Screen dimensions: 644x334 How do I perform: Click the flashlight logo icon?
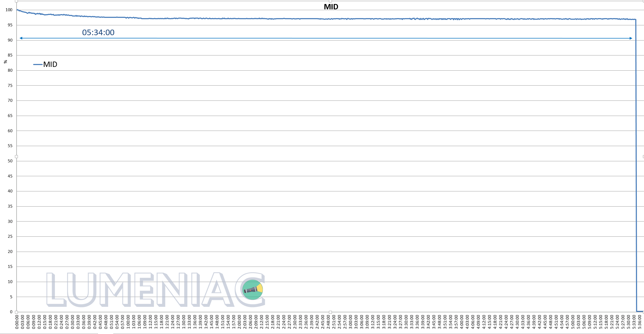point(252,289)
